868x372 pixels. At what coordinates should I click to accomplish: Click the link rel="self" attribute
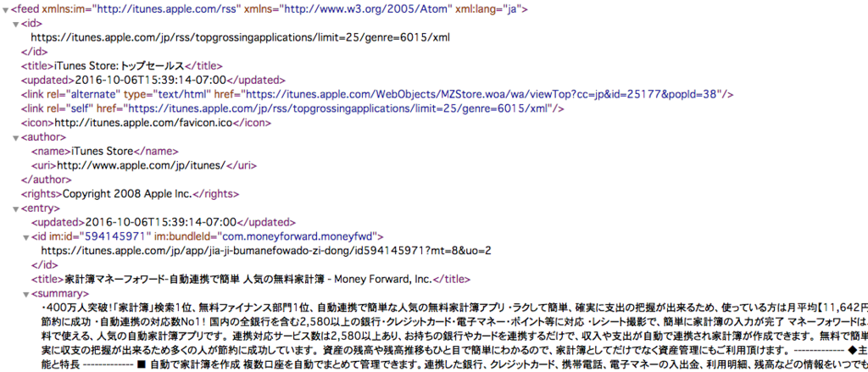pos(68,108)
